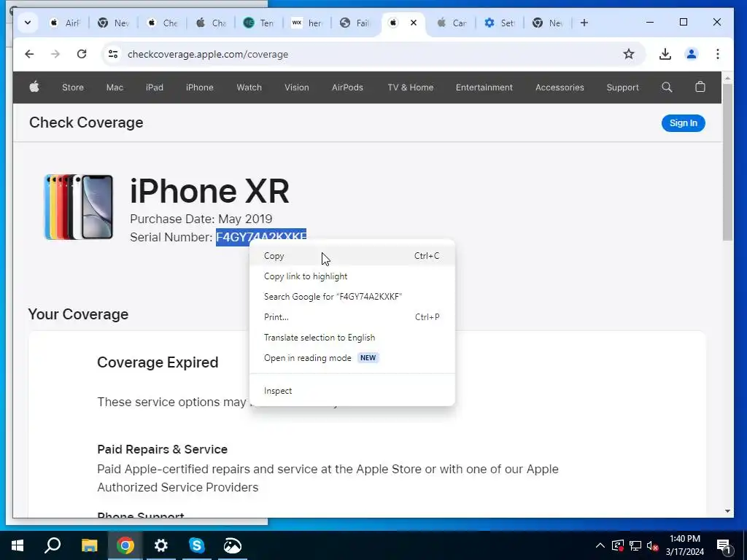747x560 pixels.
Task: Click the muted volume tray icon
Action: tap(653, 545)
